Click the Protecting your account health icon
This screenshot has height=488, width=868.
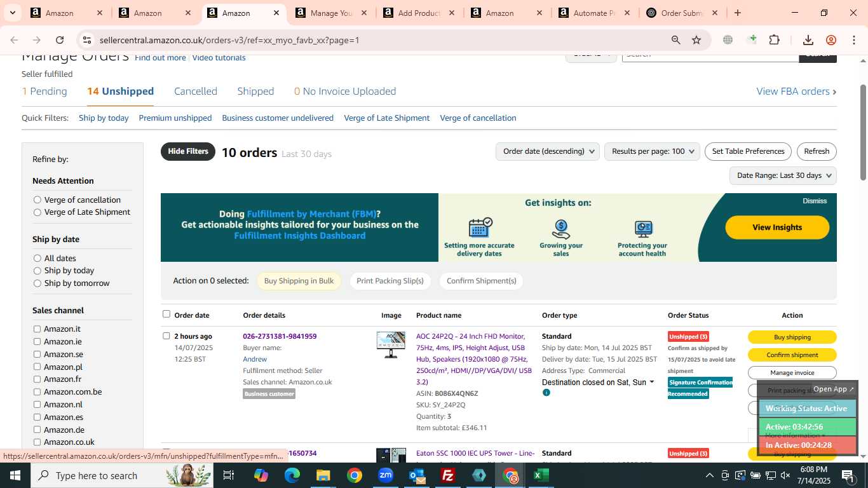pos(643,229)
